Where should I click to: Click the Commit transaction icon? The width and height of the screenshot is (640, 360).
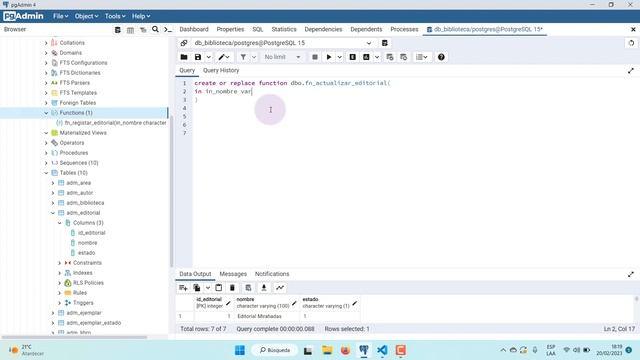[x=390, y=57]
